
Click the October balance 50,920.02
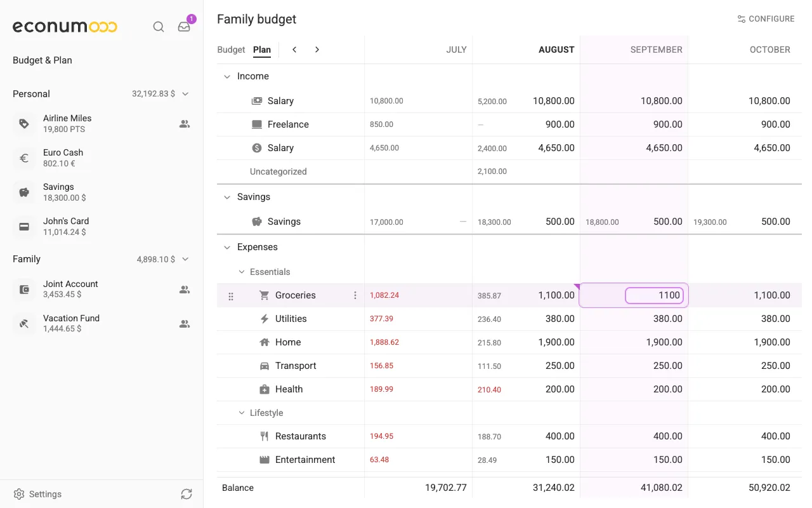click(x=769, y=488)
